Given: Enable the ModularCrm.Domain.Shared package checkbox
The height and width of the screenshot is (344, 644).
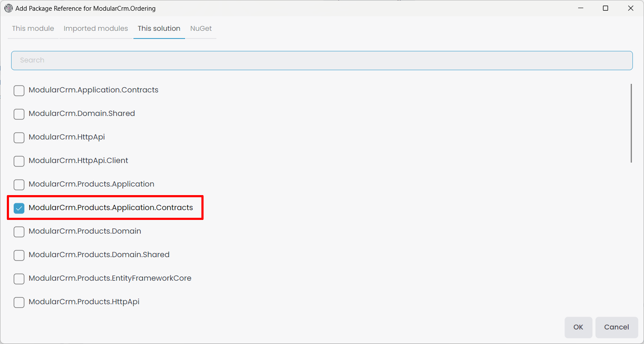Looking at the screenshot, I should point(19,114).
